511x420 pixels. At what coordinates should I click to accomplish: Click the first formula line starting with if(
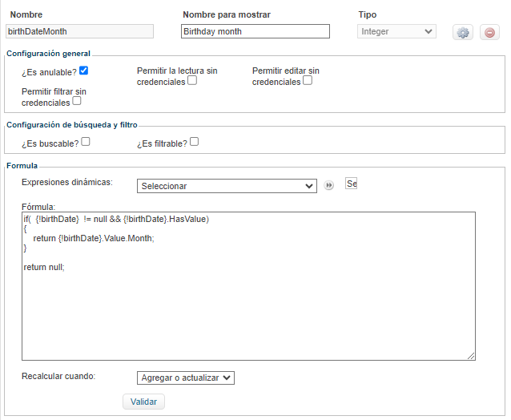[x=116, y=219]
